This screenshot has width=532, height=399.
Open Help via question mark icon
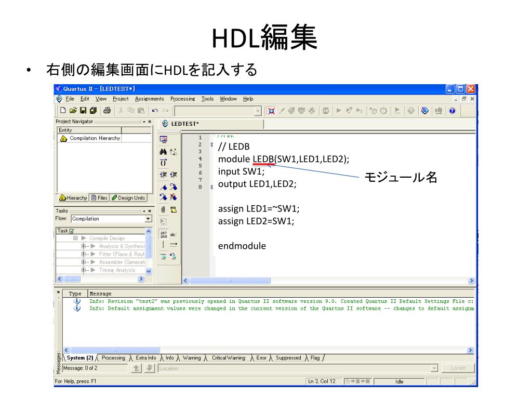coord(452,111)
